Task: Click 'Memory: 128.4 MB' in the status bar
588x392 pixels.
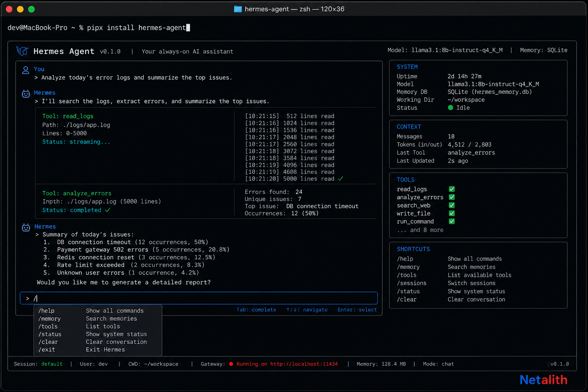Action: click(x=381, y=364)
